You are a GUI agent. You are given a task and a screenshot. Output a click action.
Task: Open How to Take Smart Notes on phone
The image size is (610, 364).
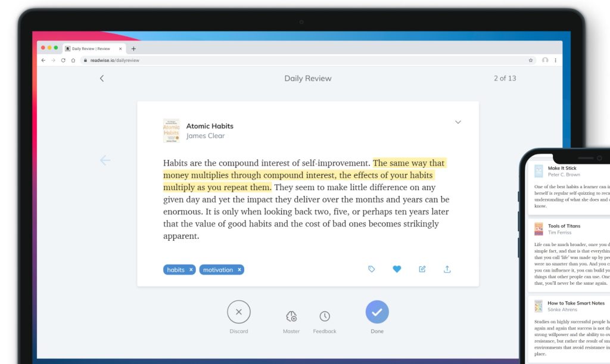(x=569, y=330)
